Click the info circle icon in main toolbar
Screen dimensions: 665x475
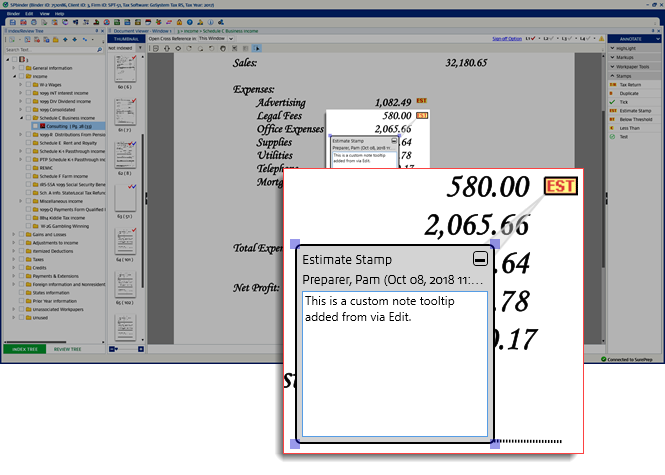point(210,22)
